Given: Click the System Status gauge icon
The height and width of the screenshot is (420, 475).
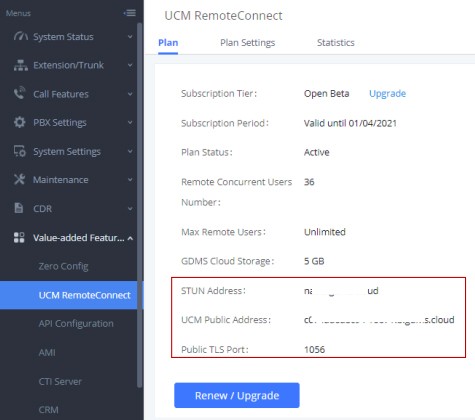Looking at the screenshot, I should tap(21, 36).
